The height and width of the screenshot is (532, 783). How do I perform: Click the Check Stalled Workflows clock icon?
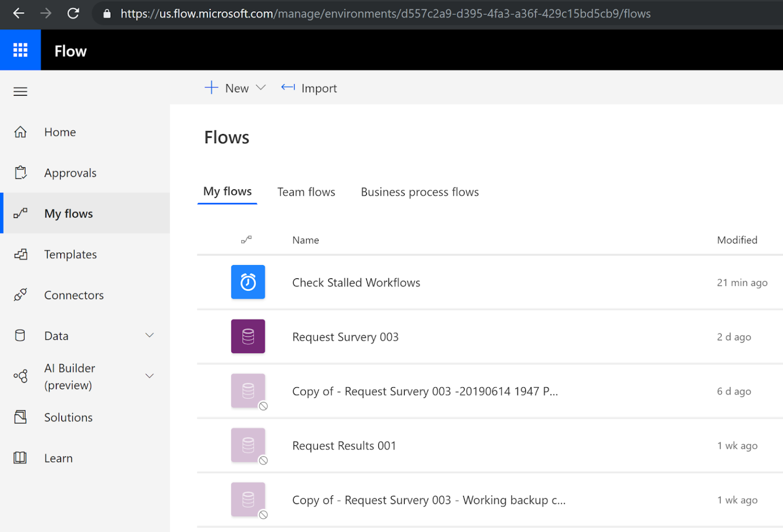pos(248,282)
